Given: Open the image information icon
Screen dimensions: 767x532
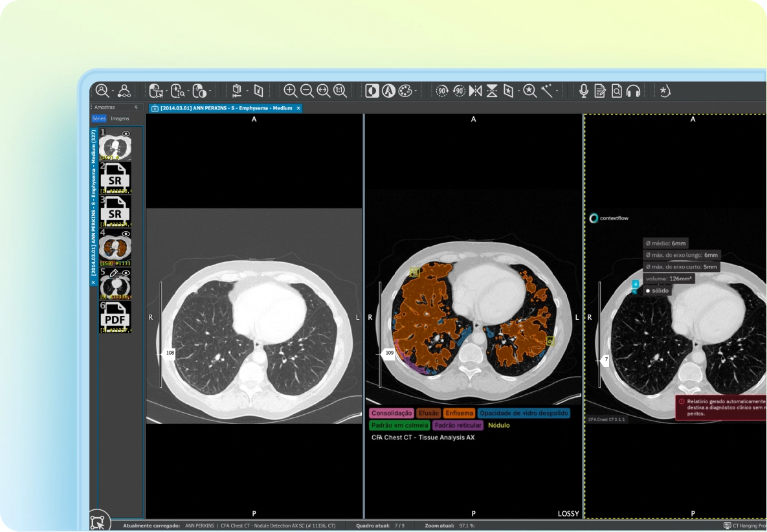Looking at the screenshot, I should [259, 91].
